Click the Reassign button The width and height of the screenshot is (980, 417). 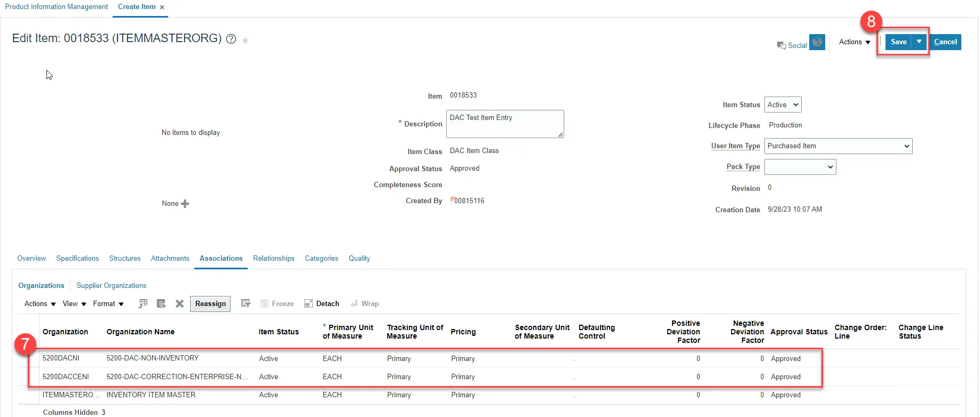210,304
